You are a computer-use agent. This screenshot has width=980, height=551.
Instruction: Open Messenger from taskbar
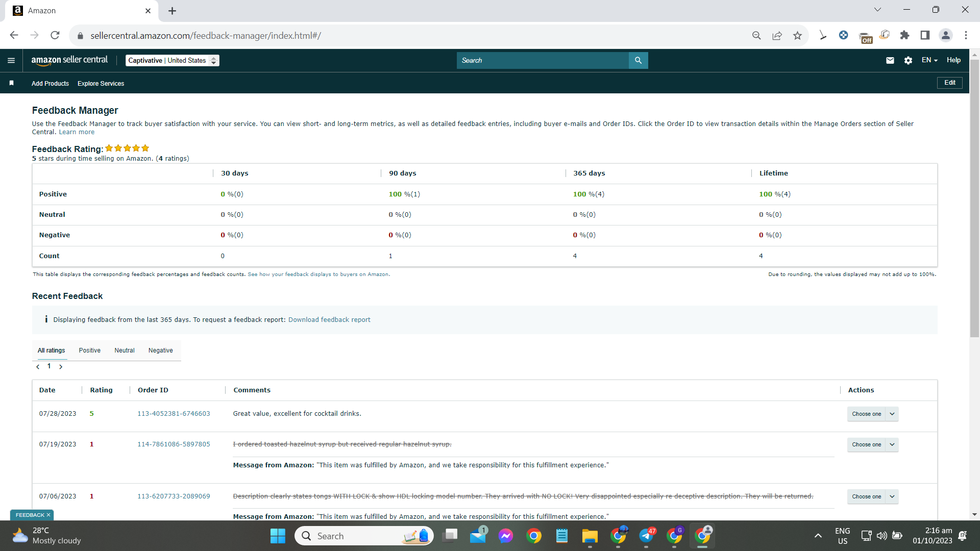coord(506,536)
